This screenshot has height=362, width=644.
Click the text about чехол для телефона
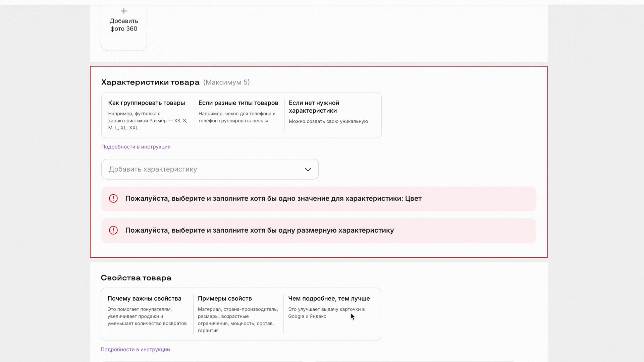click(x=237, y=117)
